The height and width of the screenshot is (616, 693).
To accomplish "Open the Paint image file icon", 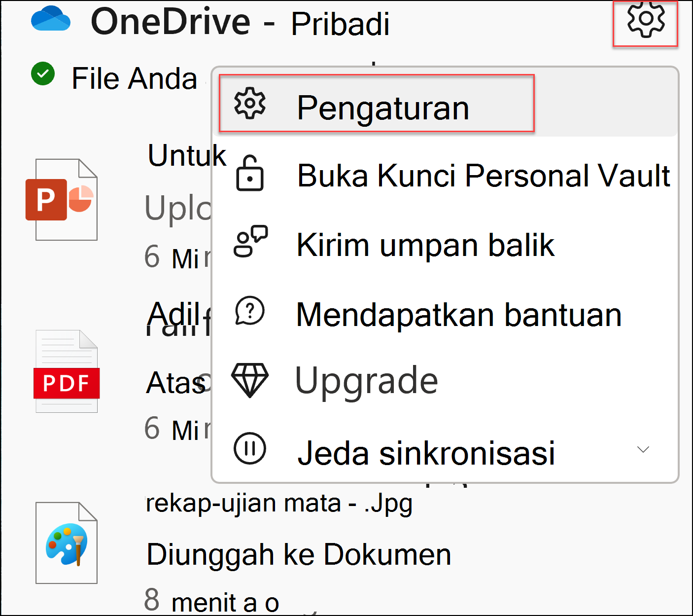I will pyautogui.click(x=67, y=543).
